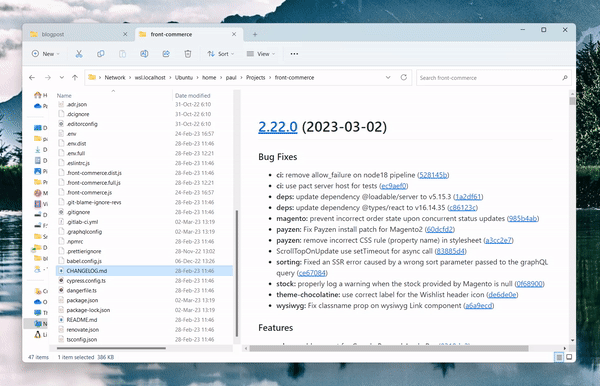This screenshot has width=600, height=386.
Task: Click Network in the breadcrumb path
Action: coord(115,78)
